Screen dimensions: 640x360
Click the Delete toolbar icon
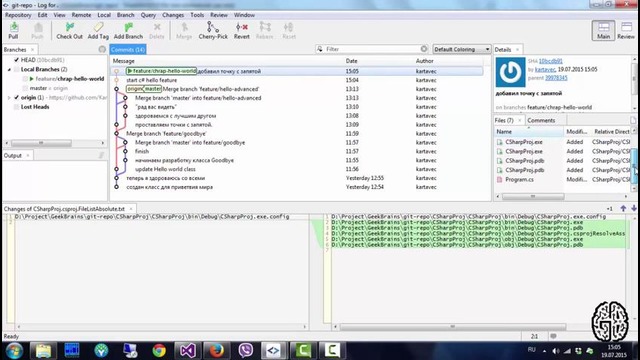pyautogui.click(x=157, y=31)
